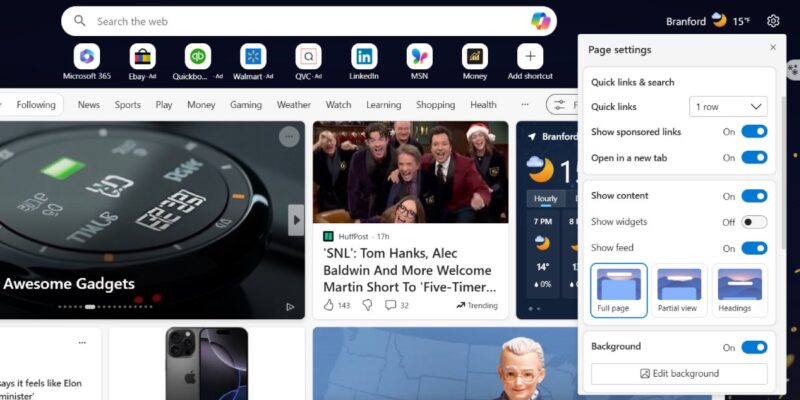
Task: Open the Watch tab
Action: click(338, 105)
